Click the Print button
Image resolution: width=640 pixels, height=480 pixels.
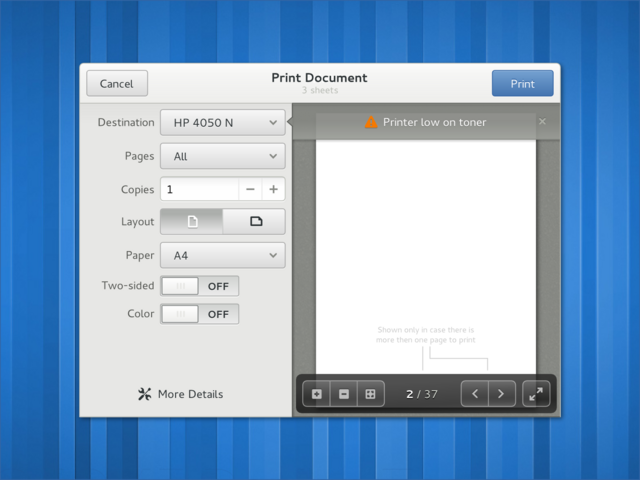(x=522, y=83)
